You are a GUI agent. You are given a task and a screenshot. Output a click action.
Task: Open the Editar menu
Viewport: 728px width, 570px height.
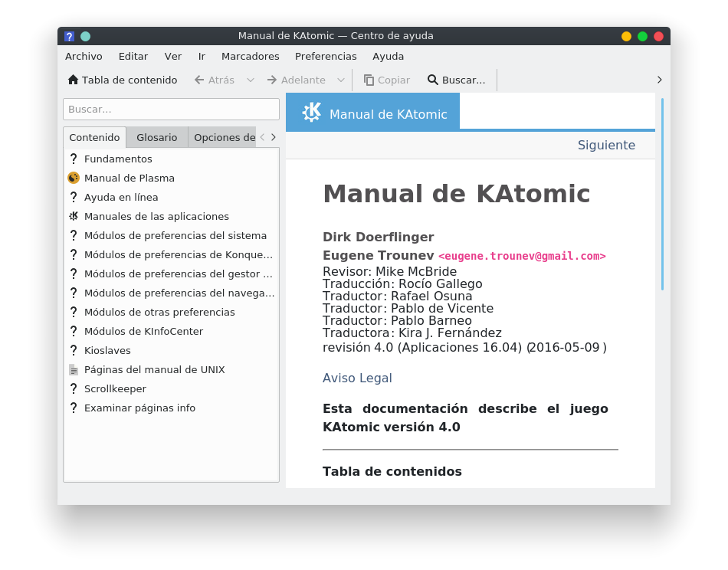[x=133, y=57]
